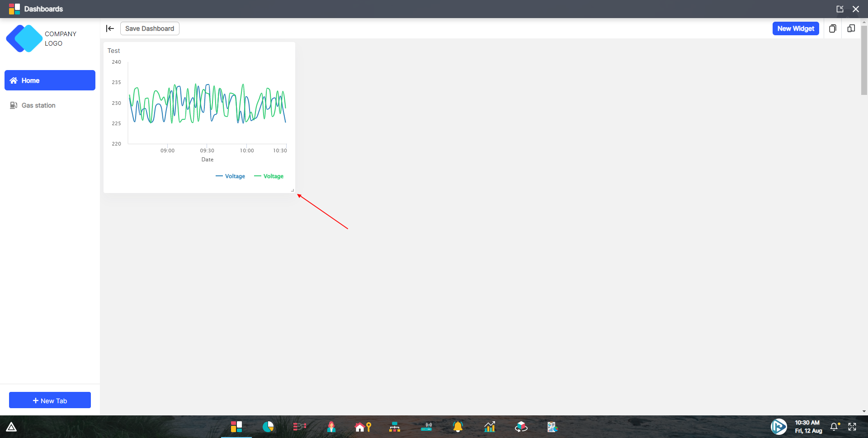Collapse the sidebar using the left arrow
The image size is (868, 438).
[x=110, y=28]
